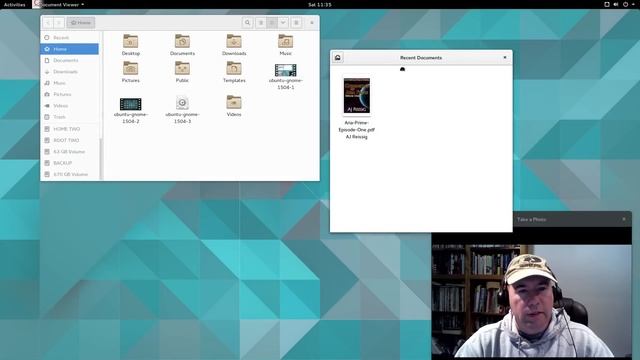This screenshot has width=640, height=360.
Task: Select ubuntu-gnome-1504-3 file
Action: tap(182, 103)
